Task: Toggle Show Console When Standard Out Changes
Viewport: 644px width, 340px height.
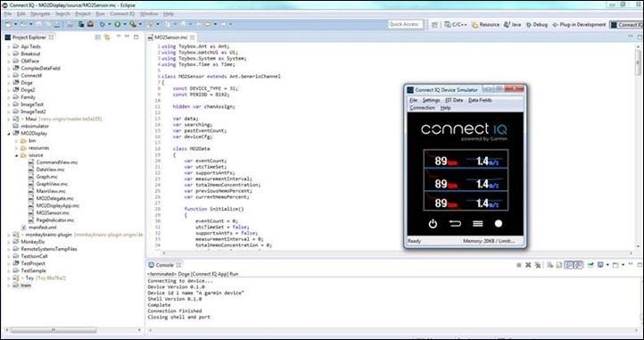Action: coord(568,265)
